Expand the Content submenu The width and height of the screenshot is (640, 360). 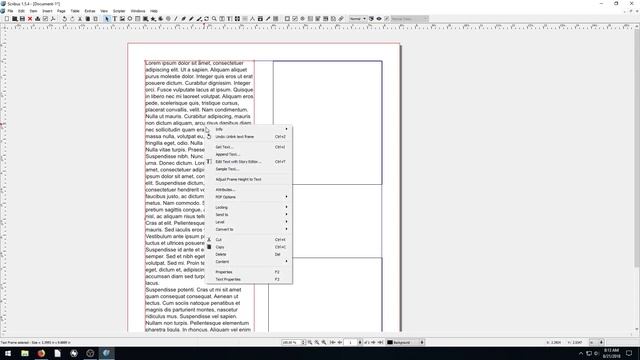[249, 262]
